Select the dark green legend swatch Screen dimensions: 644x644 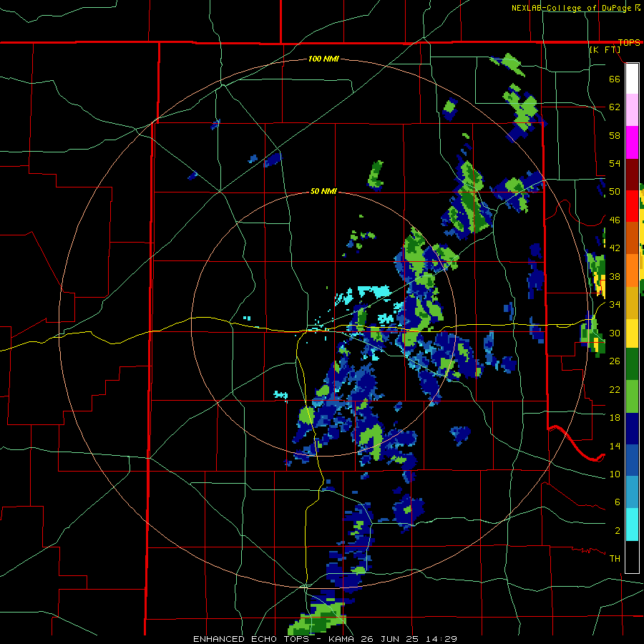(x=632, y=364)
